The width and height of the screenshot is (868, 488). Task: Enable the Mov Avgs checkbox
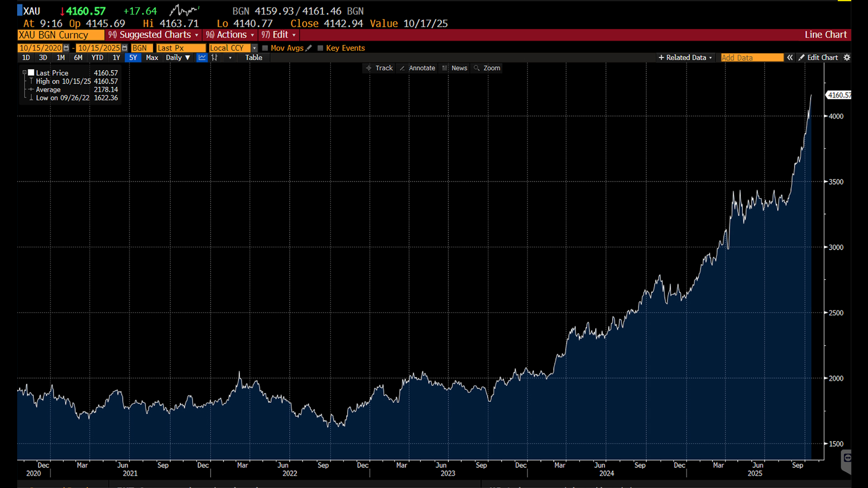coord(265,48)
